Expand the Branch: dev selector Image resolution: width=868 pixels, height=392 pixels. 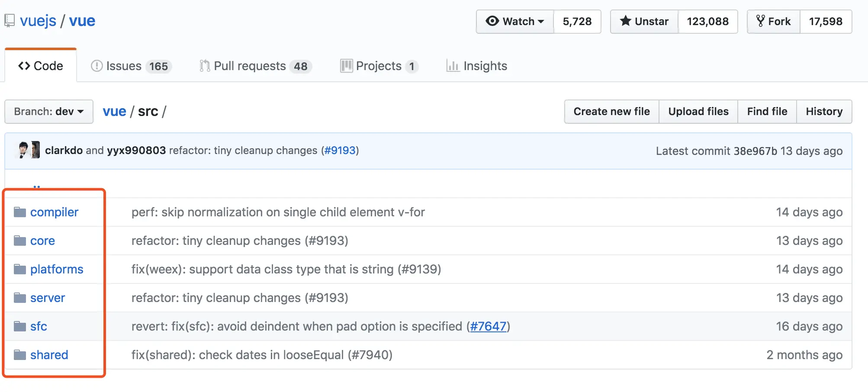coord(49,112)
